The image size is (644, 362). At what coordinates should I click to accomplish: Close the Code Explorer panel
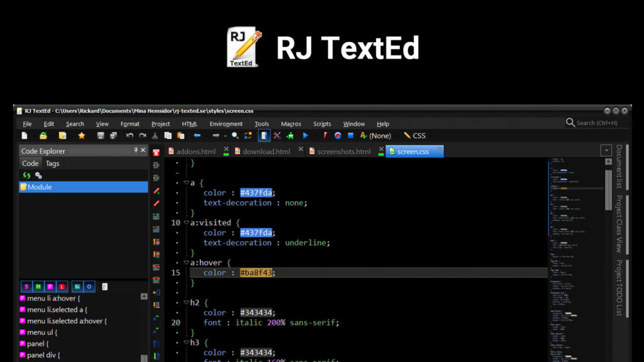pos(143,150)
